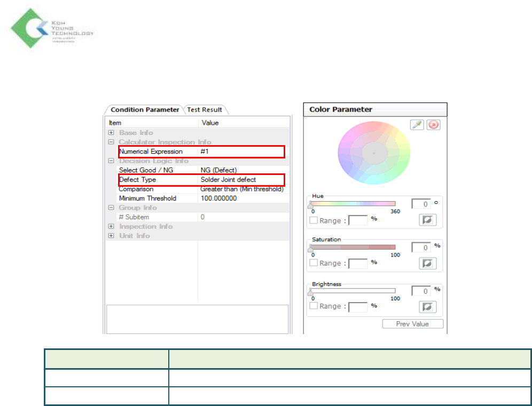Viewport: 532px width, 406px height.
Task: Switch to the Test Result tab
Action: pos(205,110)
